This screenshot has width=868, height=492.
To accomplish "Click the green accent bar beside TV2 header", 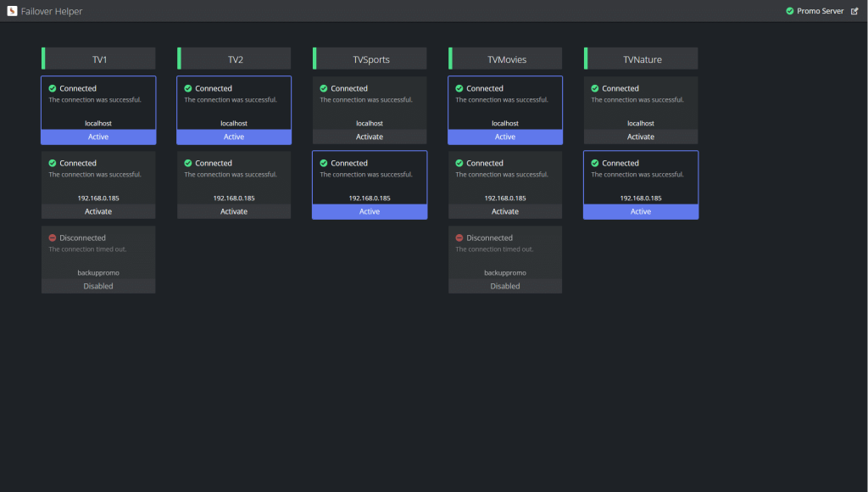I will (178, 58).
